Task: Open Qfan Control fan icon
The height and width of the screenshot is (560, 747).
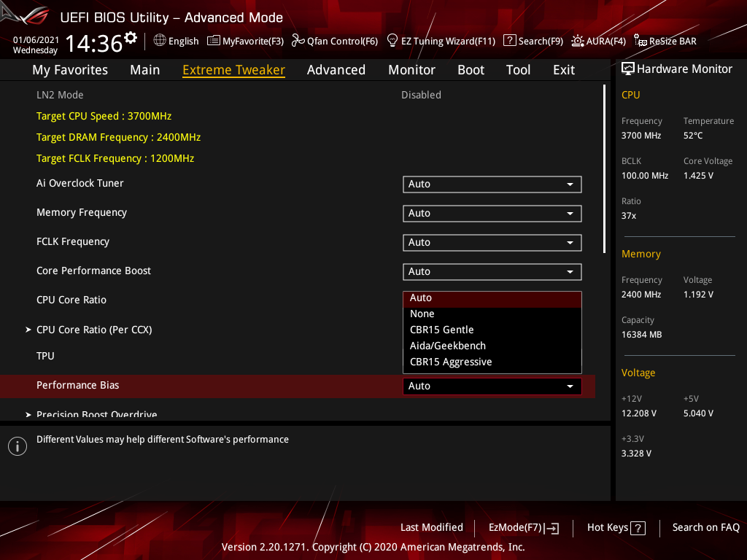Action: pyautogui.click(x=298, y=41)
